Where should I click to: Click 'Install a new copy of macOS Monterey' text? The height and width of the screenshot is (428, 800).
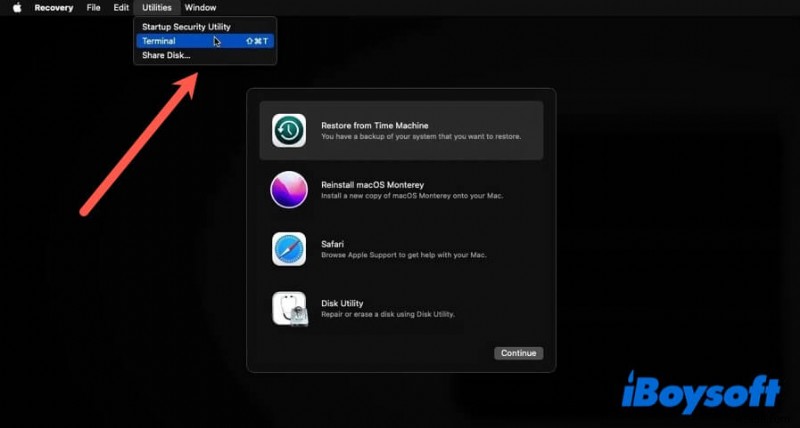[412, 196]
